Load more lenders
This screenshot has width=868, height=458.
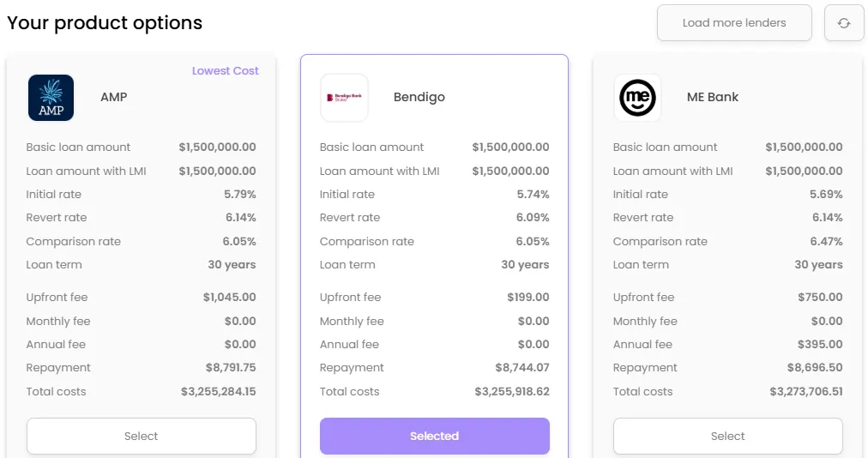click(x=734, y=22)
